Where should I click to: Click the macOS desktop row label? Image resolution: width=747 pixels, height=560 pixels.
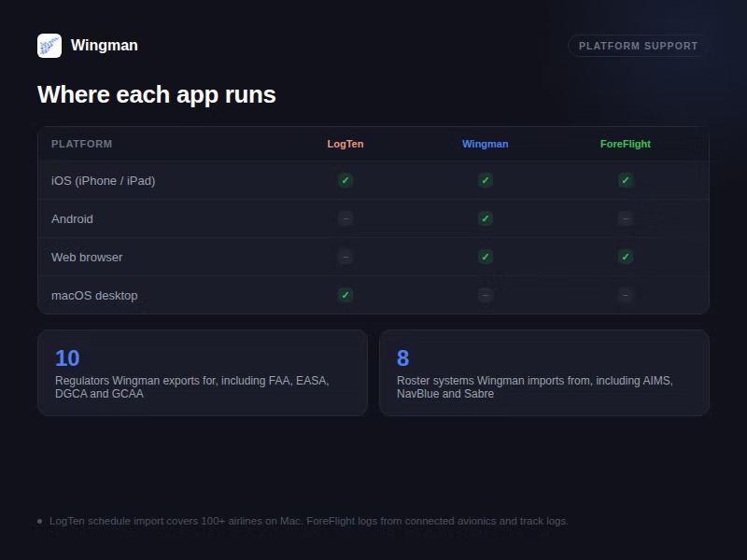coord(94,295)
